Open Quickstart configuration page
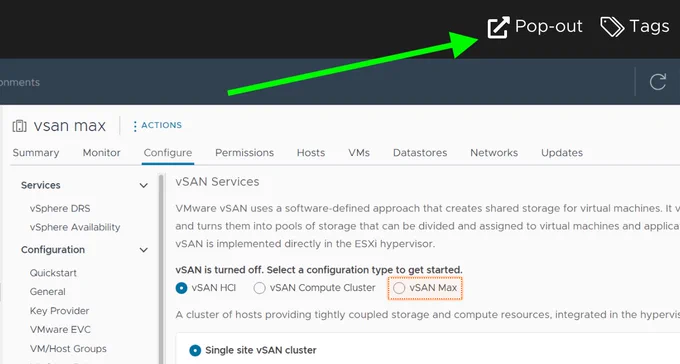 [x=53, y=273]
